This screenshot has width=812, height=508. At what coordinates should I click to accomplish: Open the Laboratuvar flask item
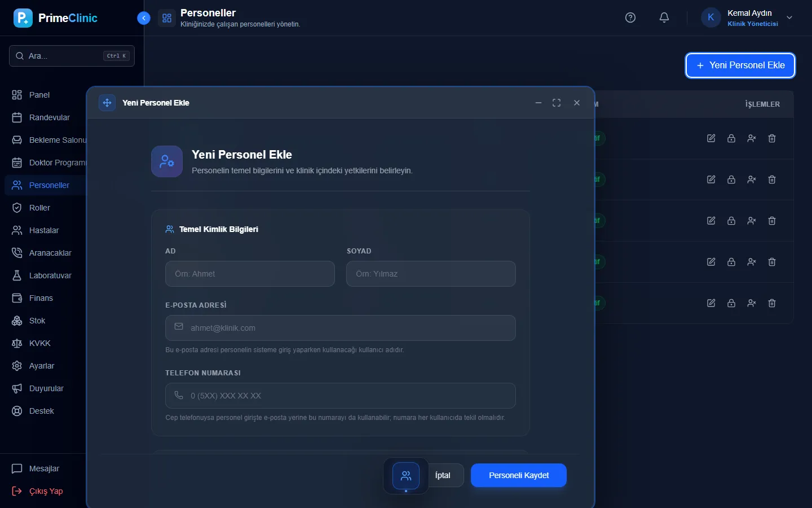pyautogui.click(x=46, y=275)
